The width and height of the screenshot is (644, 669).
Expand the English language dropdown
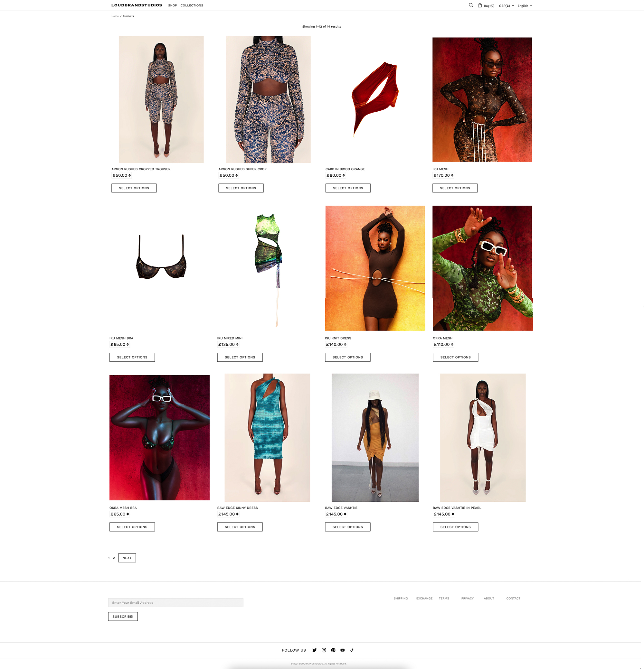point(525,6)
